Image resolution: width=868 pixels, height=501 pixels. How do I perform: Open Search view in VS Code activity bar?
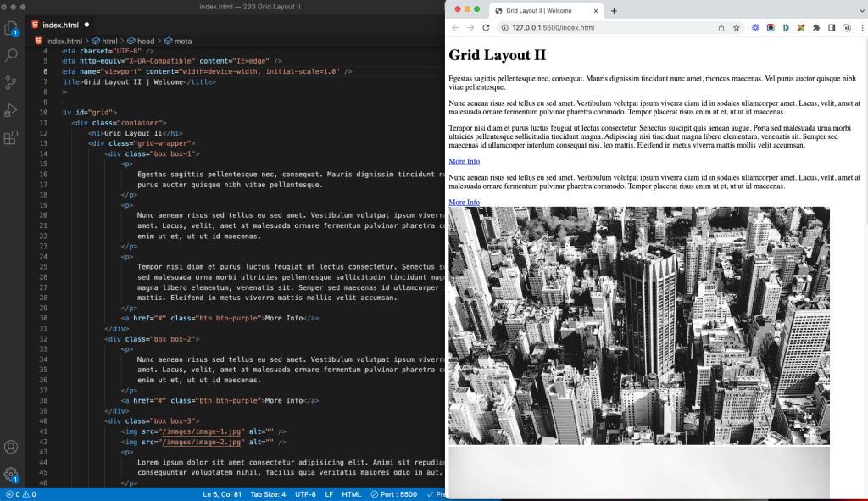[x=11, y=55]
